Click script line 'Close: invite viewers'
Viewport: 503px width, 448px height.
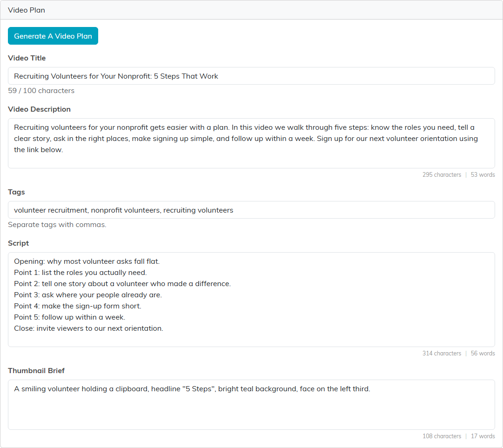click(88, 328)
